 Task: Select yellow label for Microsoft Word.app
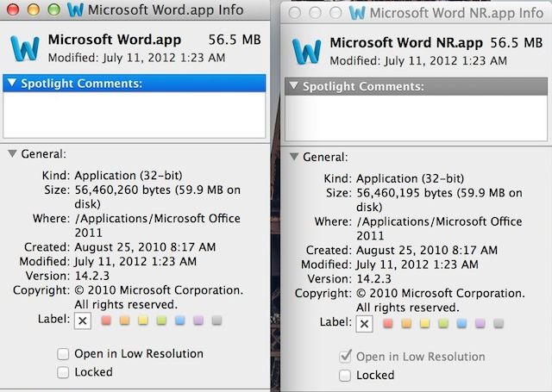pos(143,320)
